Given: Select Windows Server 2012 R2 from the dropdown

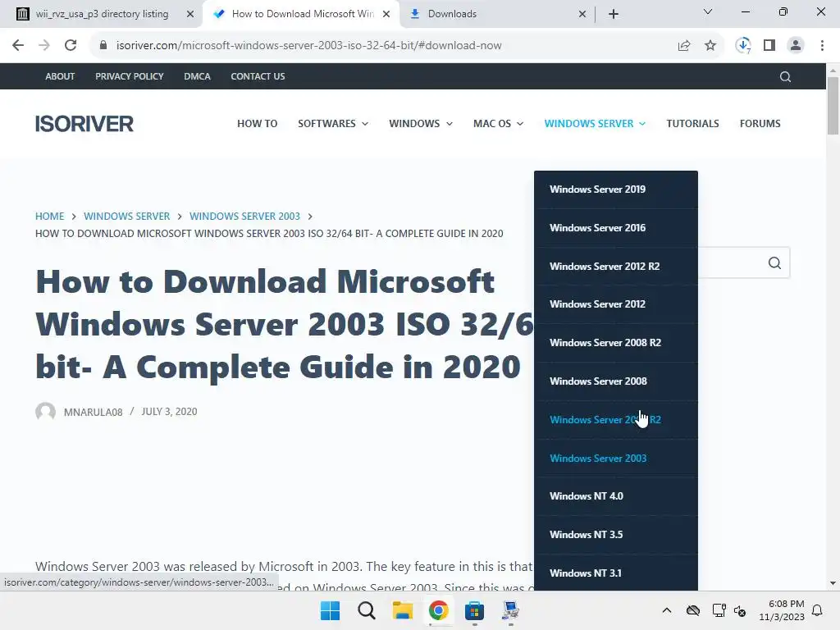Looking at the screenshot, I should 615,267.
